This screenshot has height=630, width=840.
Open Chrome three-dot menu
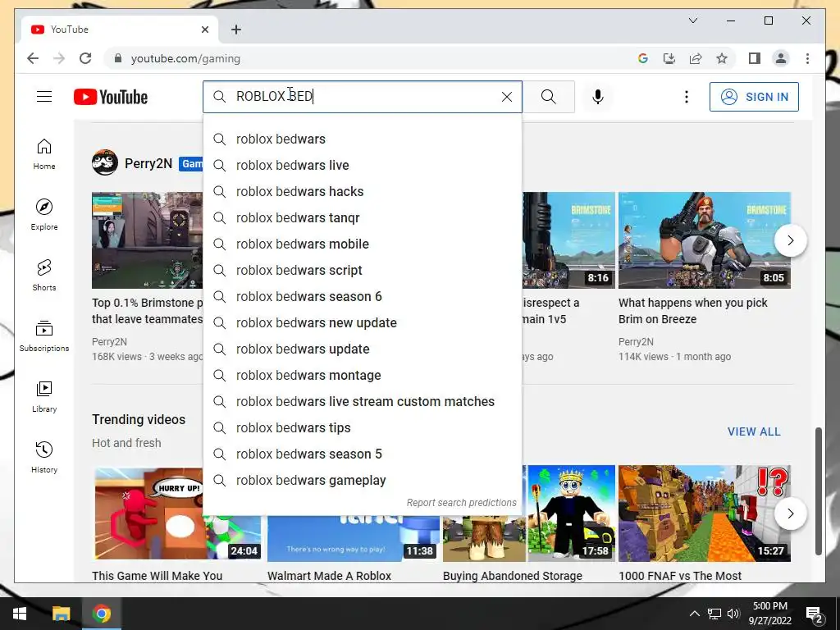[807, 58]
